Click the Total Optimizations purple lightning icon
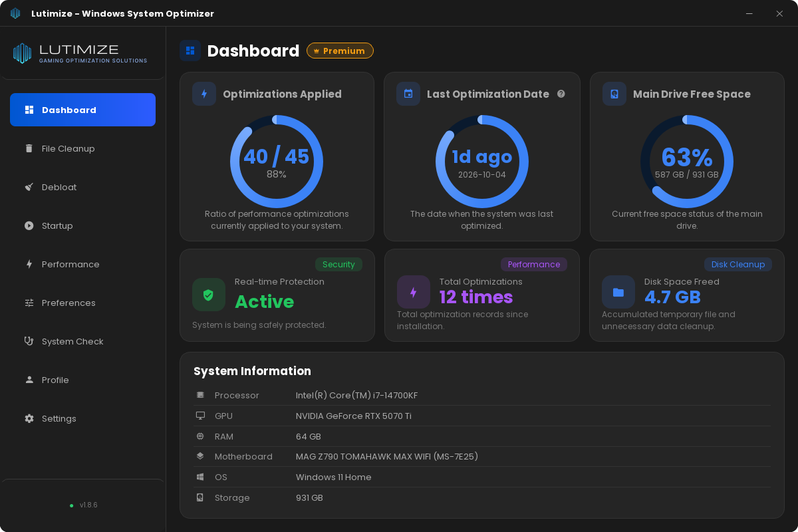798x532 pixels. coord(414,292)
